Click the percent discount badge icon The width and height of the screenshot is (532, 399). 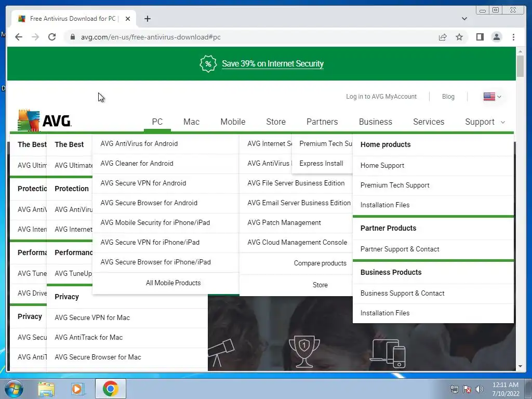208,63
